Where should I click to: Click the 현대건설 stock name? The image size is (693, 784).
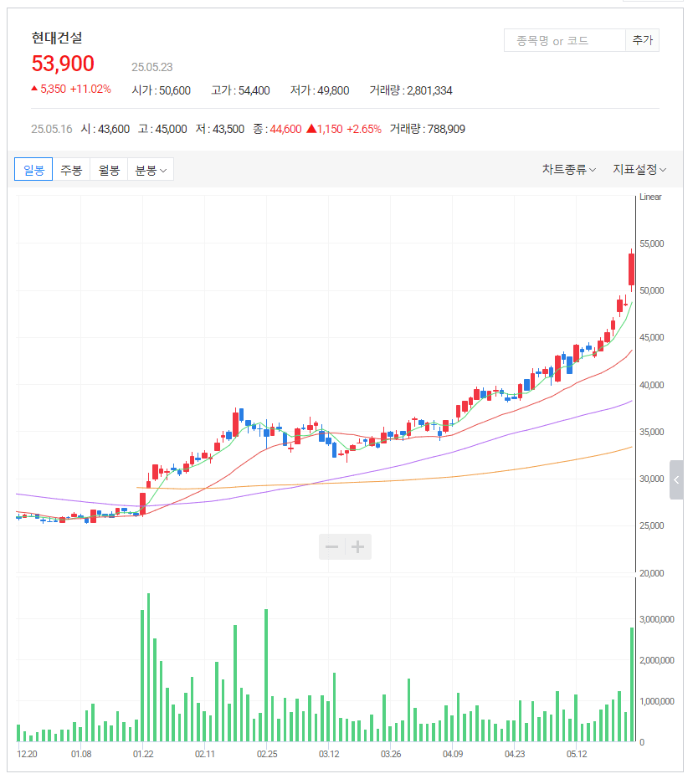click(57, 38)
